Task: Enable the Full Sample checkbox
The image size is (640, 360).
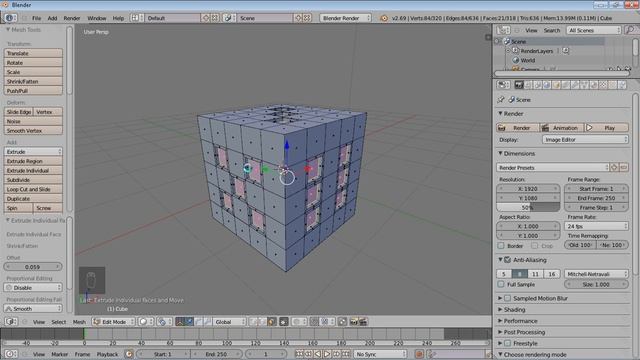Action: (501, 284)
